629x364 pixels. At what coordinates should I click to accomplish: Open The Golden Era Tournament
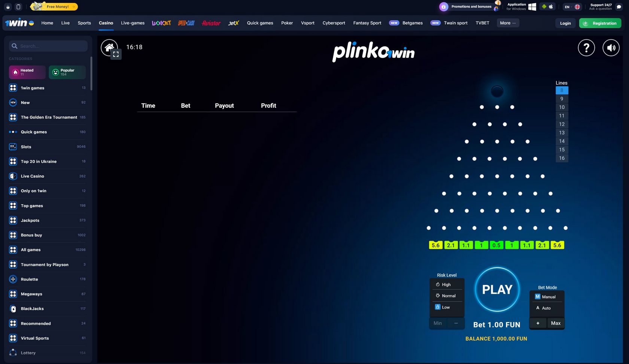[x=47, y=117]
